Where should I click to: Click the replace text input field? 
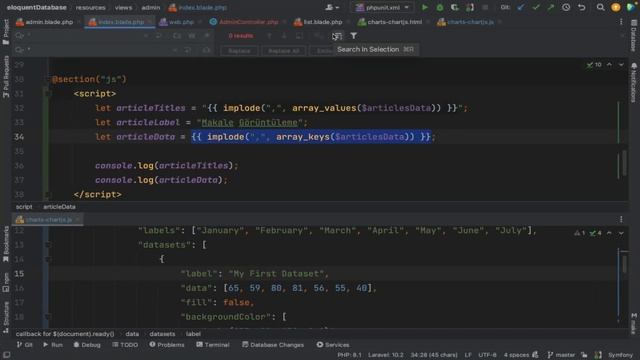point(98,50)
